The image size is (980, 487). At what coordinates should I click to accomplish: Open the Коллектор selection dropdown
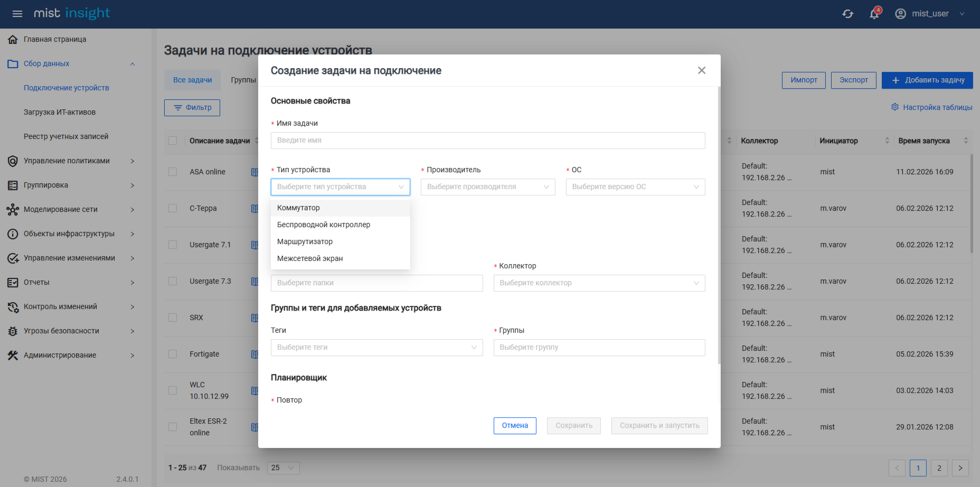click(599, 283)
